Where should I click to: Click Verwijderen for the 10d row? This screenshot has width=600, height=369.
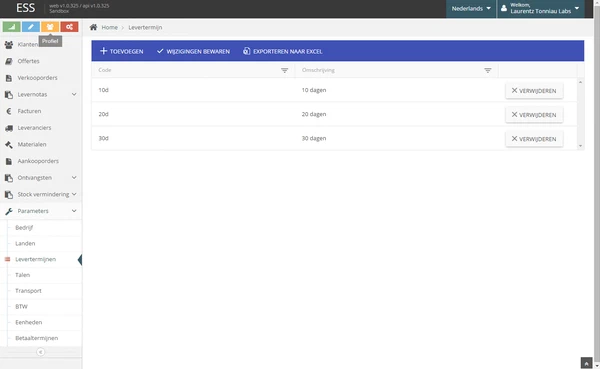click(534, 91)
